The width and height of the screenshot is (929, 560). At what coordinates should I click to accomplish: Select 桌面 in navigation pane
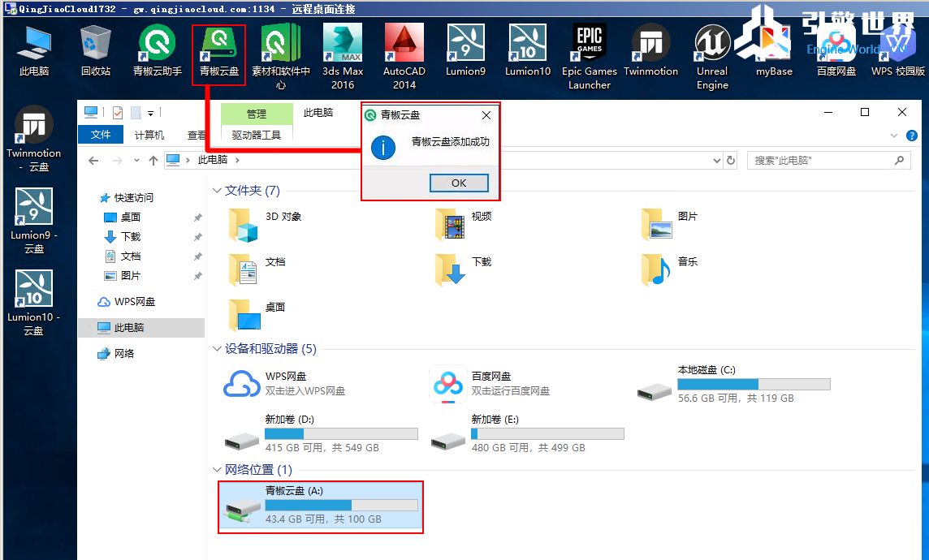[x=122, y=218]
